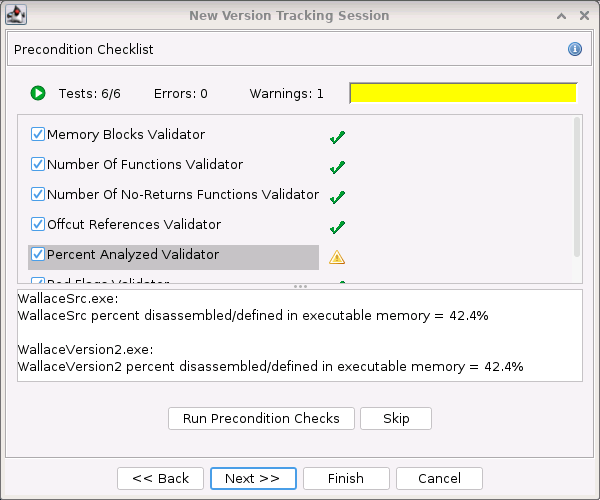Click the Skip button

[x=396, y=418]
